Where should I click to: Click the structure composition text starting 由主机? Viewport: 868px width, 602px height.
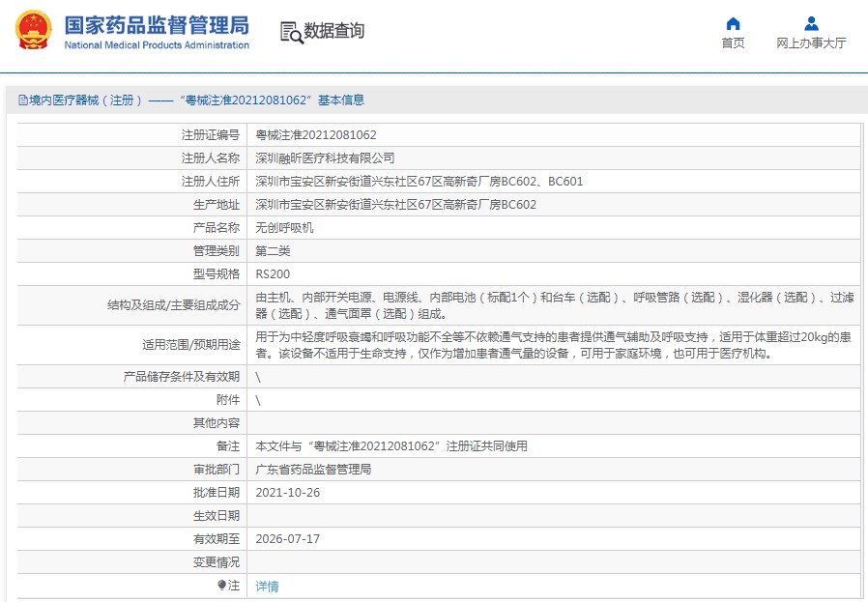(554, 305)
